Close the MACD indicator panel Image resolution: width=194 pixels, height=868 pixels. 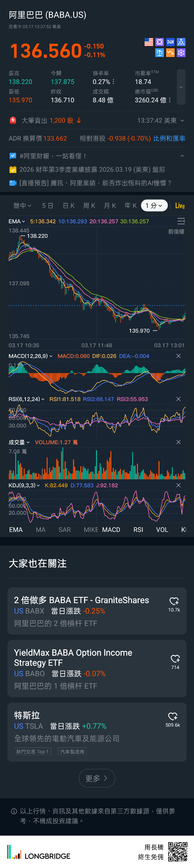click(x=179, y=356)
